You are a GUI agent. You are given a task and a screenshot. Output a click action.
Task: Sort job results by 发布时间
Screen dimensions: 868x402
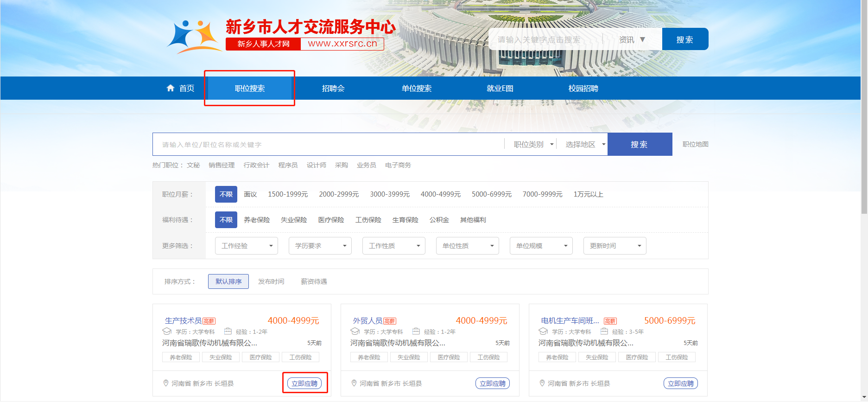271,281
